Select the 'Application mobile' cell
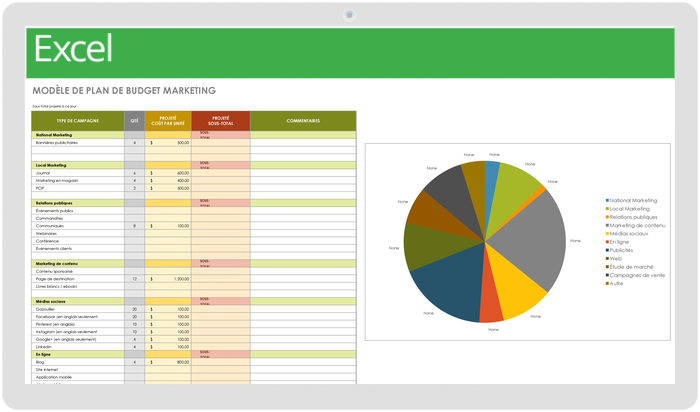 [78, 377]
